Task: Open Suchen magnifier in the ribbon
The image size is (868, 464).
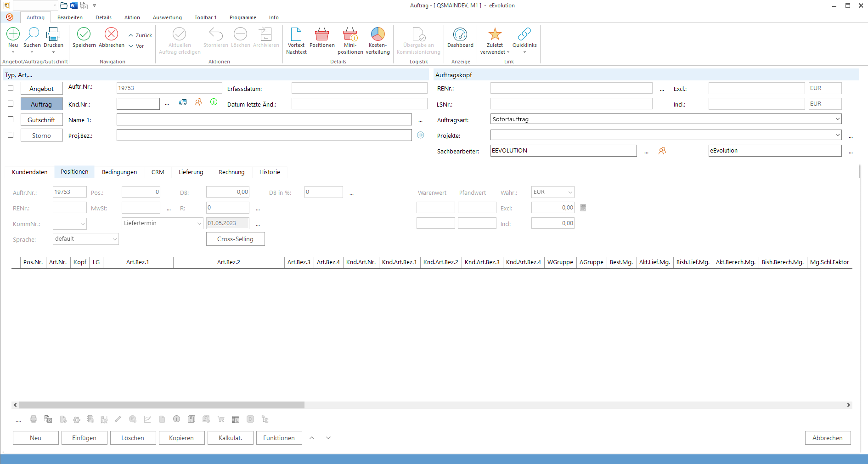Action: tap(32, 34)
